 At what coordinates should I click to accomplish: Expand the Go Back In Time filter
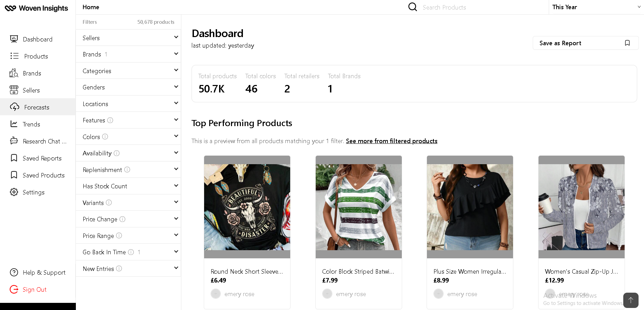point(176,252)
